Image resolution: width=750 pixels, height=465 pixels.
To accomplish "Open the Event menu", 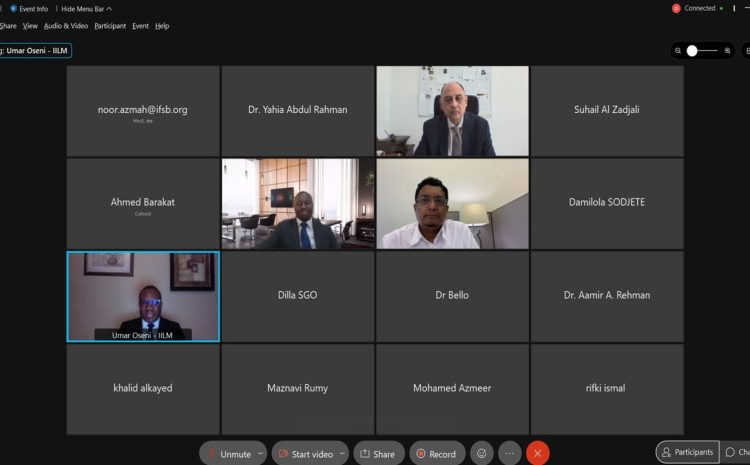I will pos(140,26).
